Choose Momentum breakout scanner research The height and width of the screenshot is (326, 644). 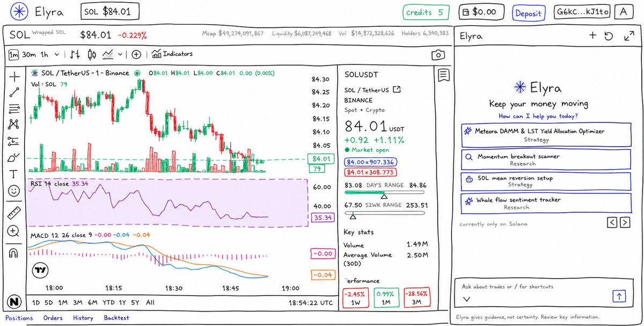point(546,160)
